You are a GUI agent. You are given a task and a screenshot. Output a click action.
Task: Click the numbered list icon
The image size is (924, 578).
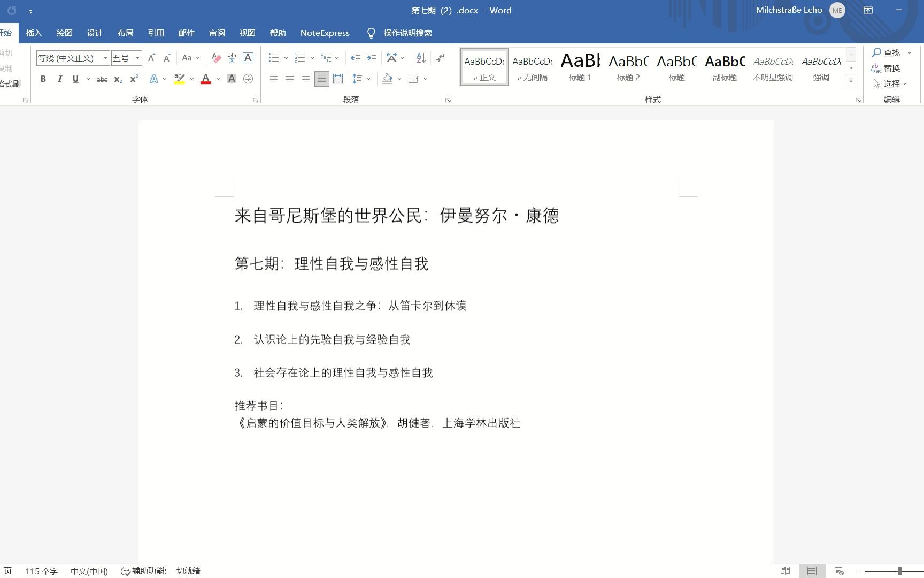300,58
